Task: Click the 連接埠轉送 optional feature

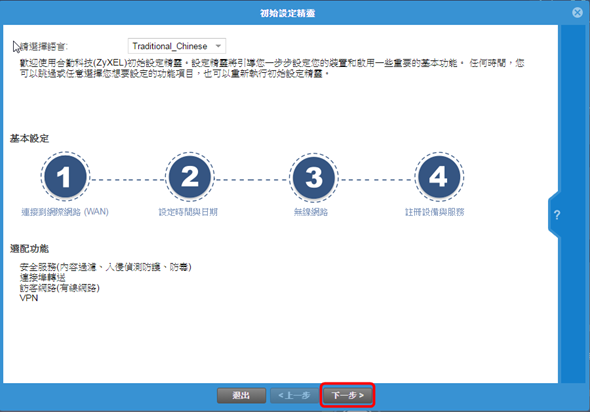Action: (x=43, y=278)
